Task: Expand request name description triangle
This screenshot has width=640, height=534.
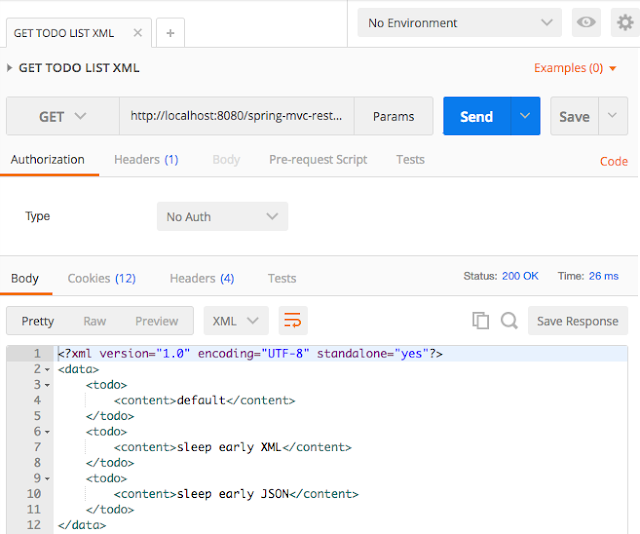Action: tap(10, 68)
